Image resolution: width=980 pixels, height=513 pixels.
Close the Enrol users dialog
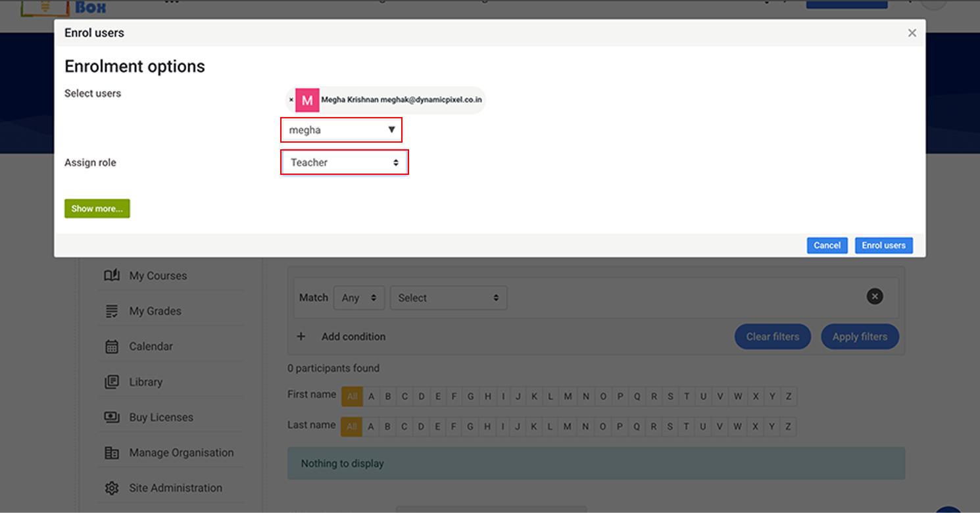[912, 33]
